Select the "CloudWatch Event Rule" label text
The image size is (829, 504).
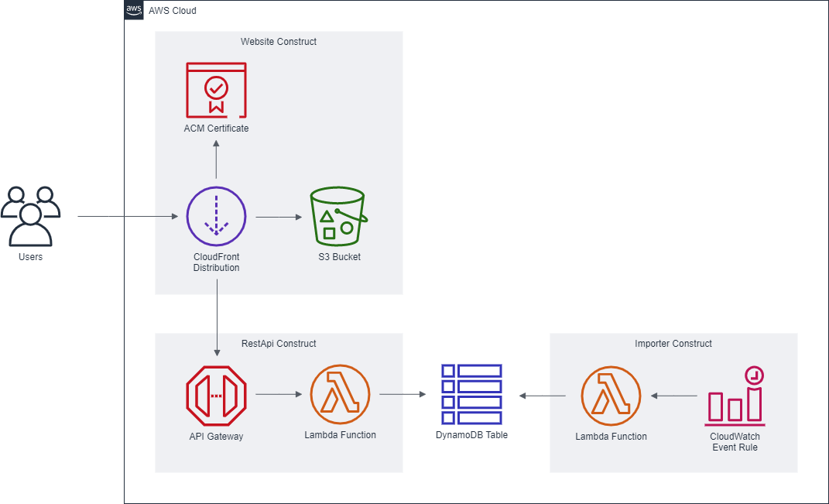(x=735, y=441)
